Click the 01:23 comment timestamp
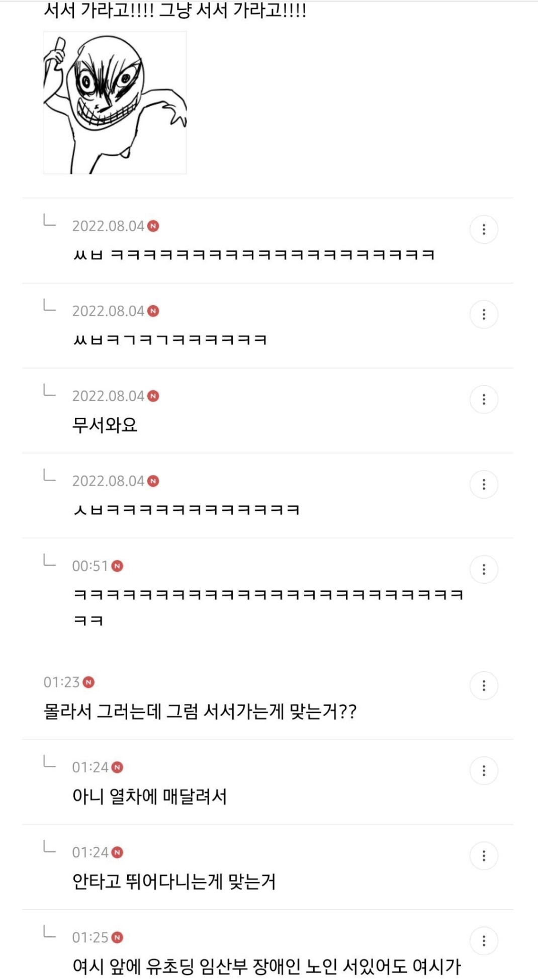 [x=61, y=682]
